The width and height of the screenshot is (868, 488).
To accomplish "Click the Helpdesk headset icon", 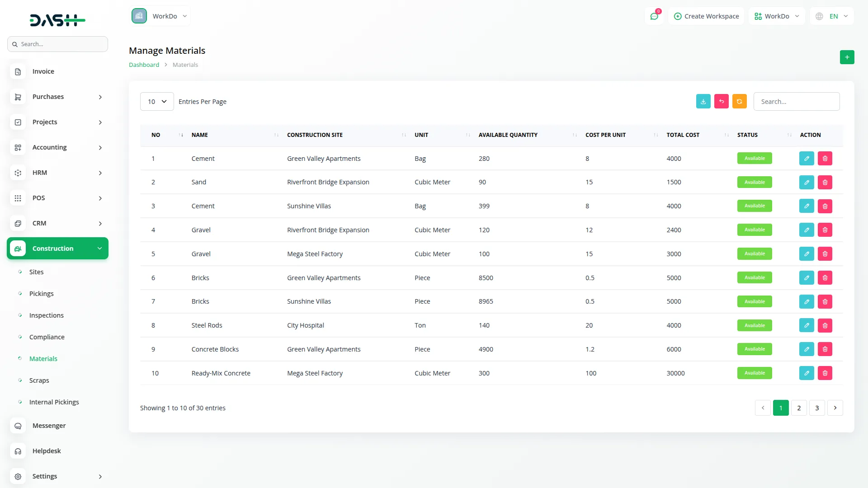I will 18,451.
